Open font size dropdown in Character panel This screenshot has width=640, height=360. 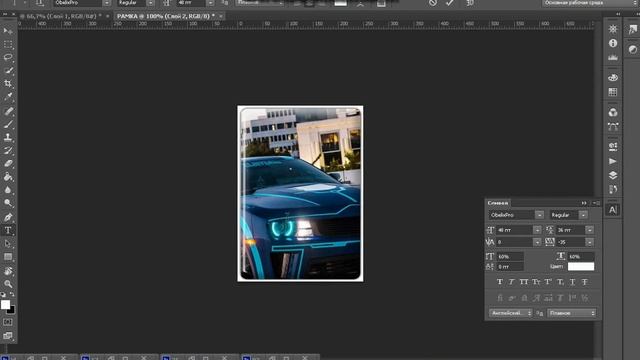[x=537, y=230]
